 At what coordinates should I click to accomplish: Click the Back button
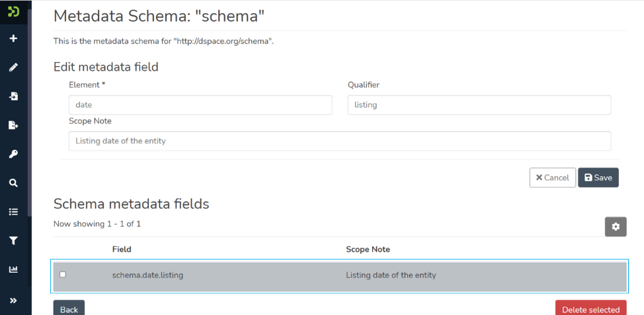(69, 308)
